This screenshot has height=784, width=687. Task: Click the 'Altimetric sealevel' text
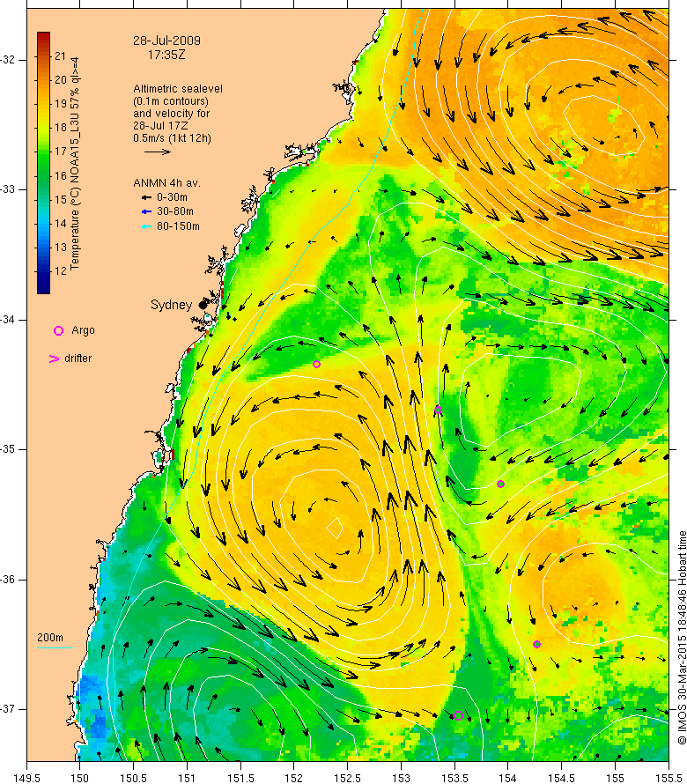pyautogui.click(x=178, y=89)
